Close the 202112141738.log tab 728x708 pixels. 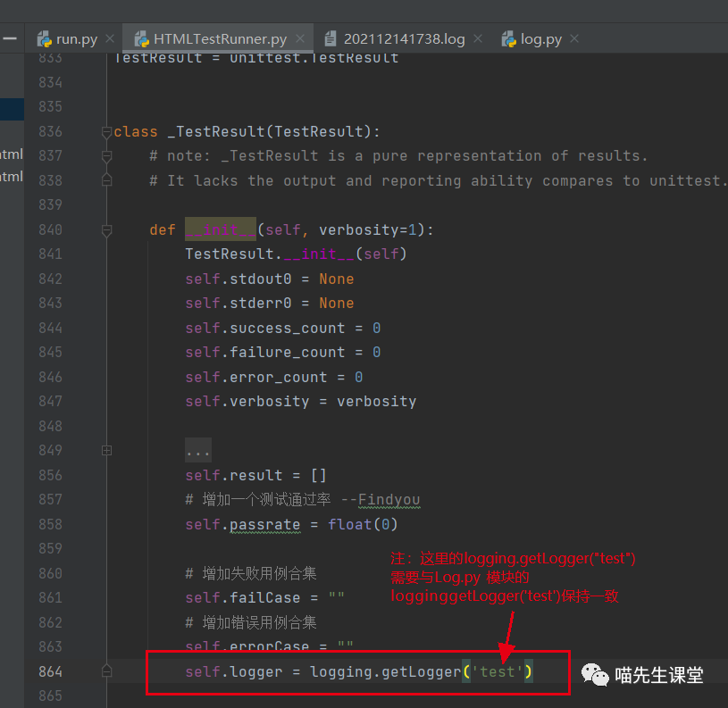[478, 38]
